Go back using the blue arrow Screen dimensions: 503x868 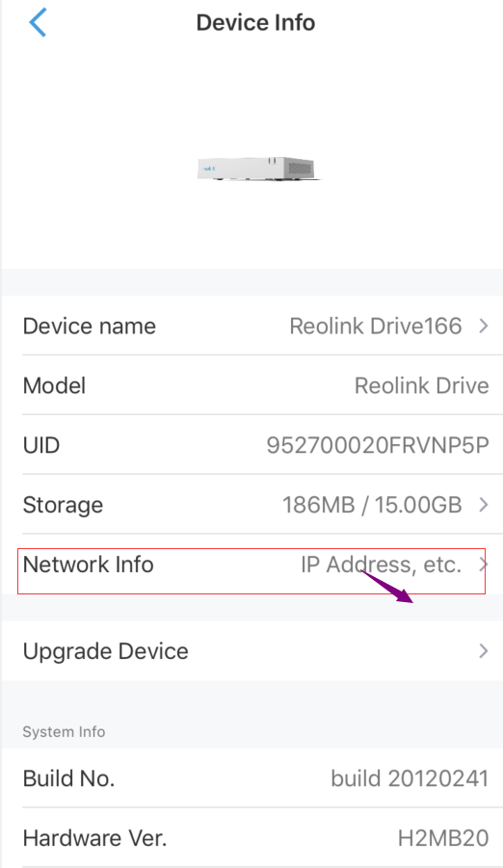tap(38, 23)
